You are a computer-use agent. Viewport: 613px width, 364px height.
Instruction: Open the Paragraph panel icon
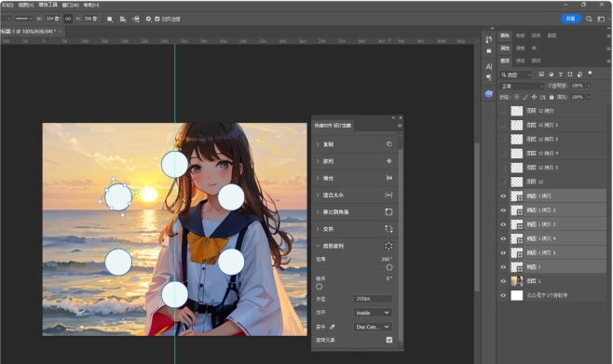click(489, 77)
